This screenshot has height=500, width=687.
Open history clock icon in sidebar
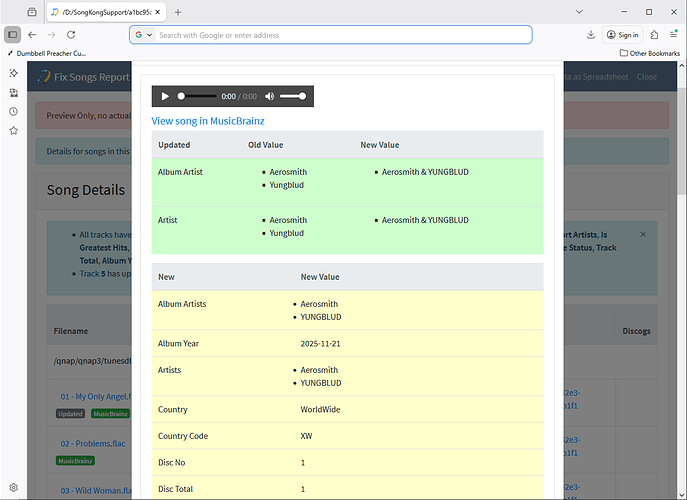pos(13,111)
